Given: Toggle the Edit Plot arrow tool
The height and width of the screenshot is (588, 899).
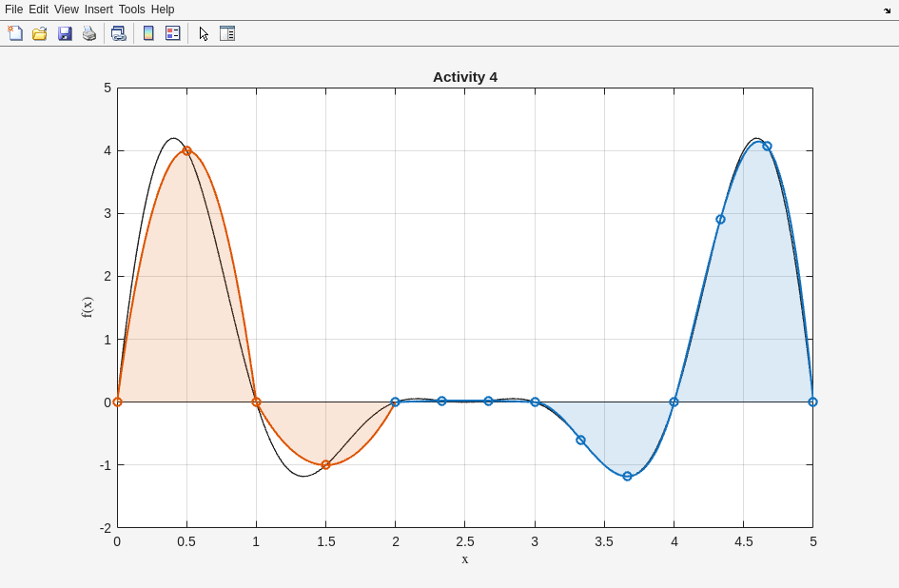Looking at the screenshot, I should (x=204, y=33).
